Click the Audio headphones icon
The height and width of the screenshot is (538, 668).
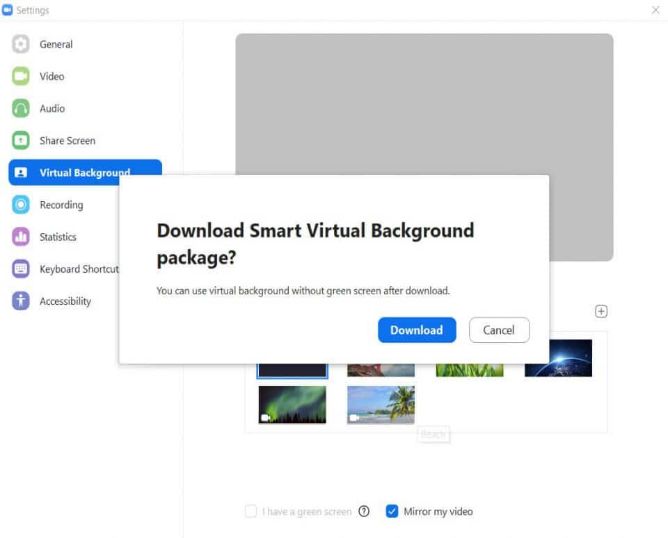pyautogui.click(x=20, y=108)
